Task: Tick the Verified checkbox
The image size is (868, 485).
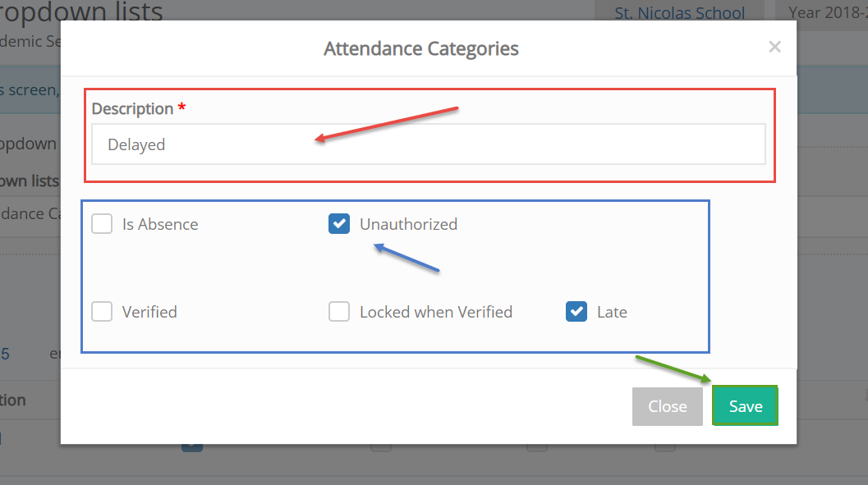Action: [x=102, y=312]
